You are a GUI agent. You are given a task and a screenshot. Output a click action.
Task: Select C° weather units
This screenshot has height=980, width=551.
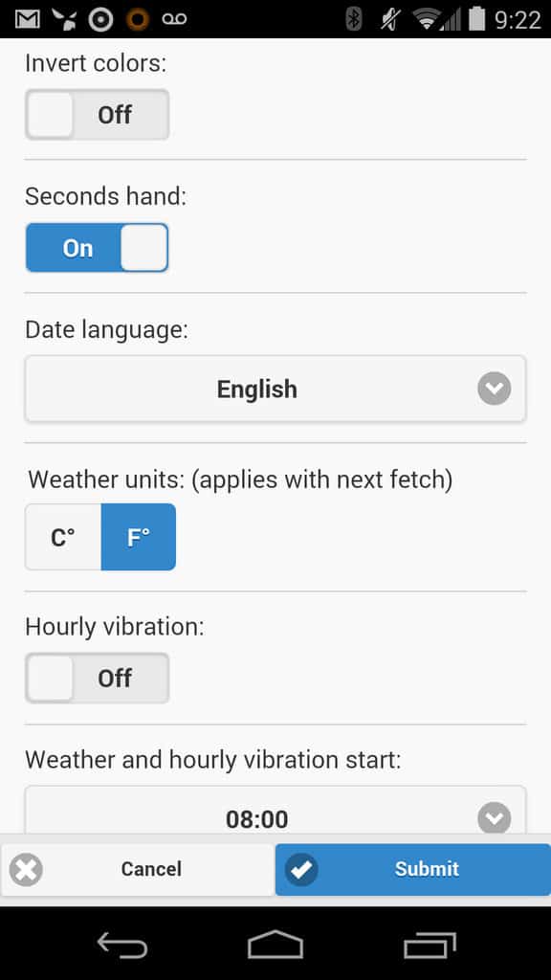coord(63,537)
